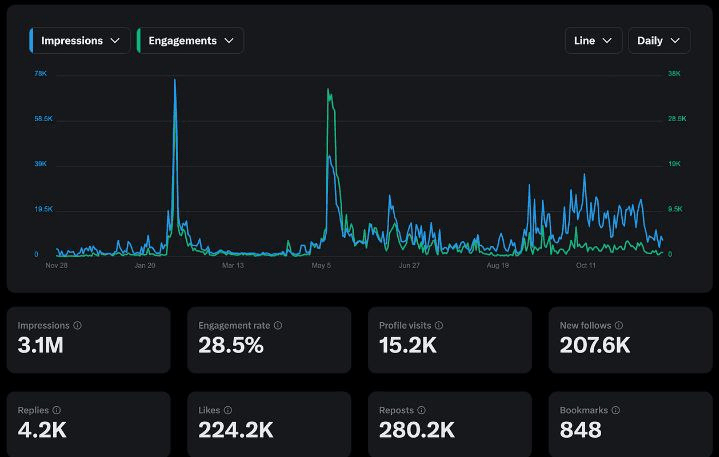Click the Profile visits card label
This screenshot has height=457, width=719.
coord(405,325)
